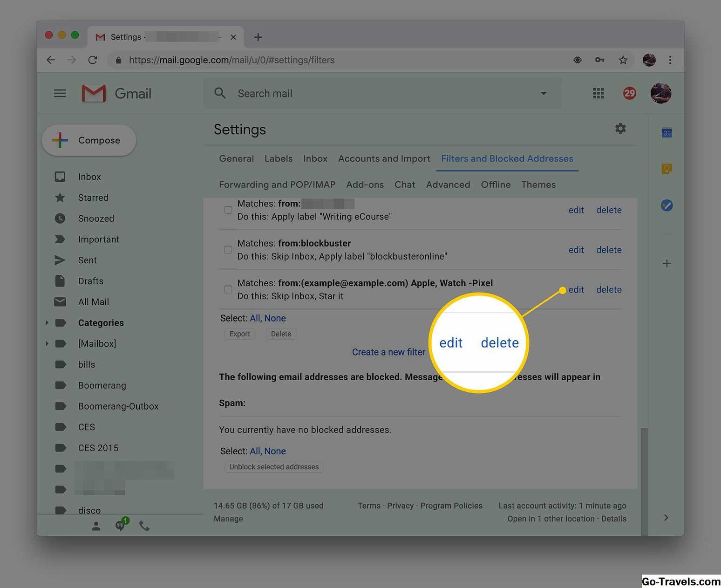Click the phone call icon
This screenshot has width=721, height=588.
144,526
